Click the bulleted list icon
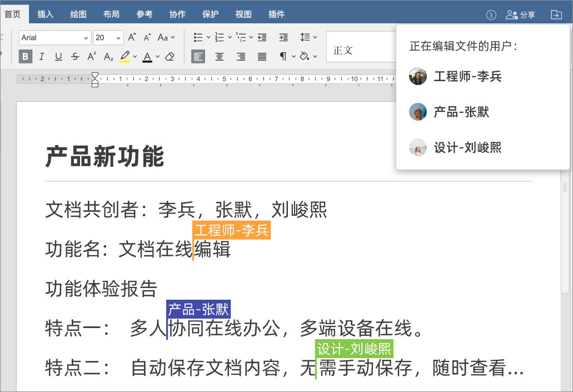Screen dimensions: 573x392 (x=198, y=37)
